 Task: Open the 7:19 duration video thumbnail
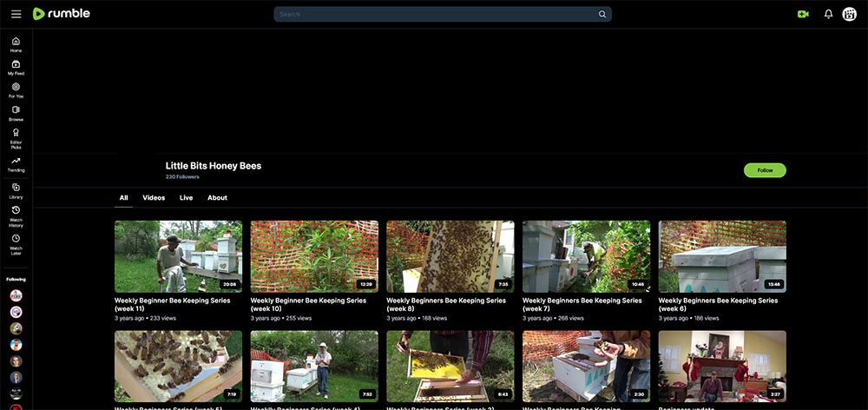[x=178, y=367]
